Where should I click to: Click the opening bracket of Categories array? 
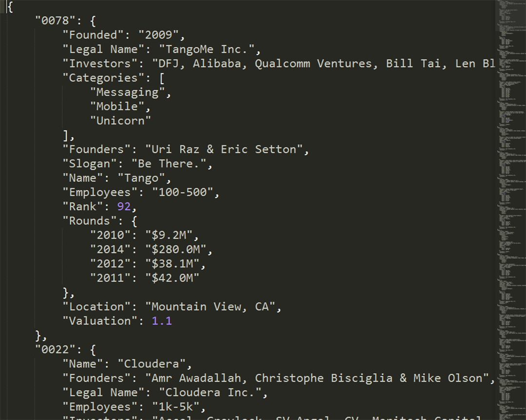(162, 78)
